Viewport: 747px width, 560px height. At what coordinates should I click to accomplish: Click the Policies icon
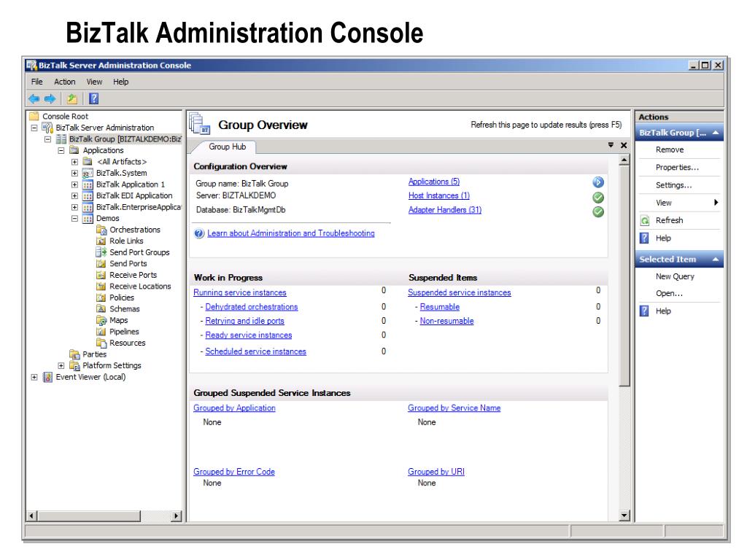101,297
